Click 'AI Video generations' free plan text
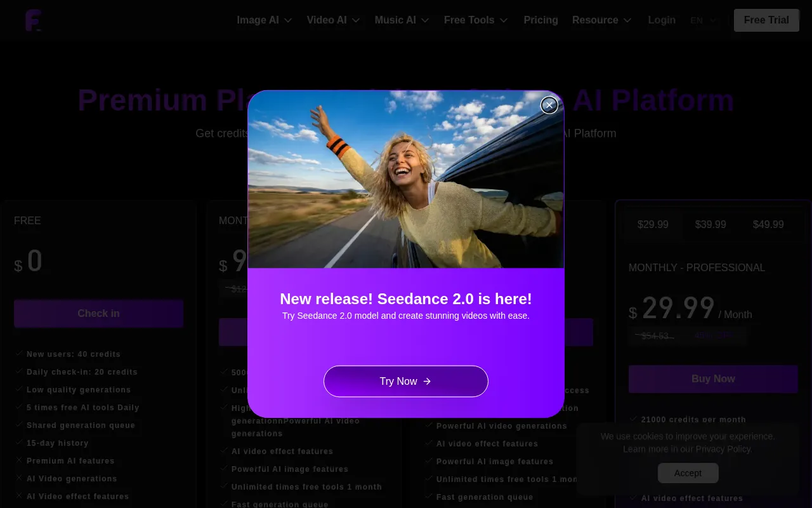 click(x=72, y=479)
